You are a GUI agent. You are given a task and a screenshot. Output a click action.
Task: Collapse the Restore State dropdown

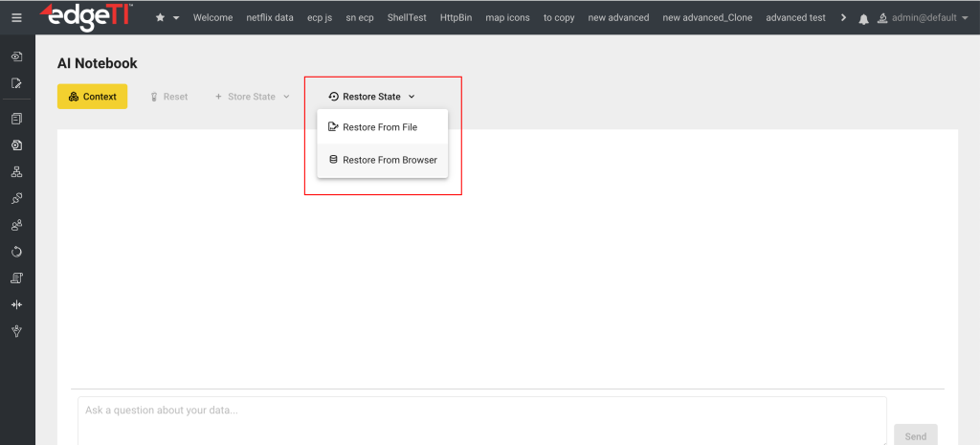pos(371,97)
